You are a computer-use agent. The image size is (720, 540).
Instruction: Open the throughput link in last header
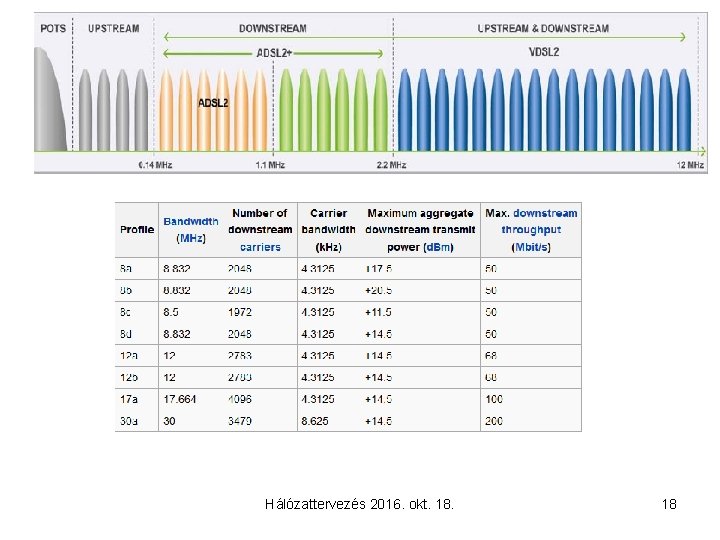(x=531, y=230)
